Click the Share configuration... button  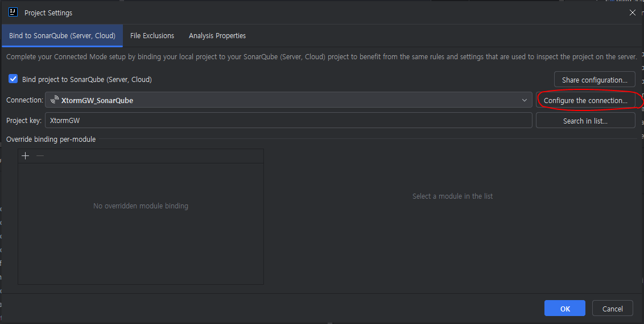[595, 80]
